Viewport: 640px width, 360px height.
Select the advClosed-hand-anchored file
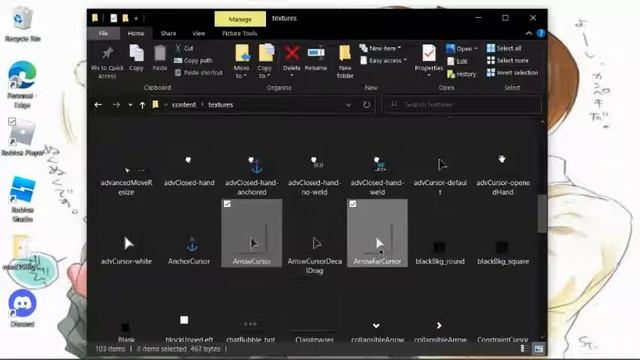[252, 176]
